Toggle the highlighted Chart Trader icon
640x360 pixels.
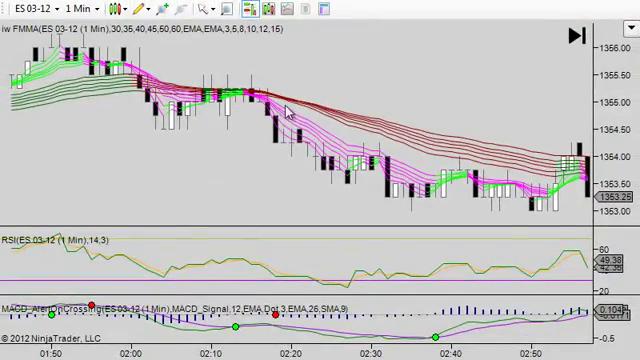(x=250, y=9)
